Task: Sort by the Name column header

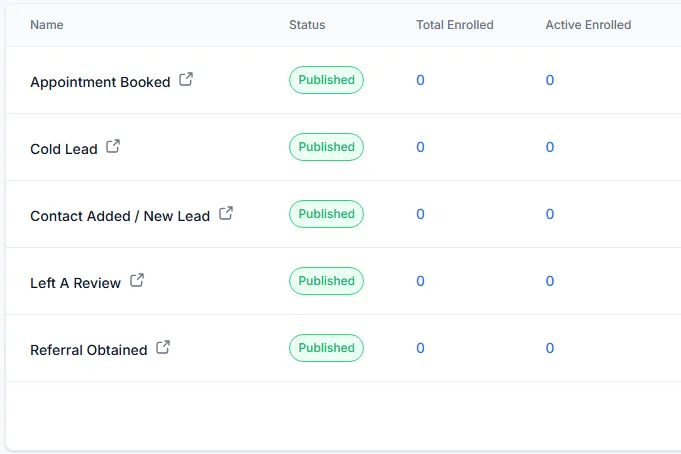Action: coord(47,25)
